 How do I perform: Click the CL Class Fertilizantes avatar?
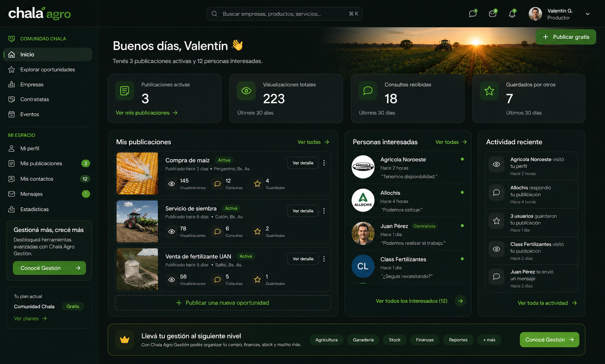(x=363, y=266)
